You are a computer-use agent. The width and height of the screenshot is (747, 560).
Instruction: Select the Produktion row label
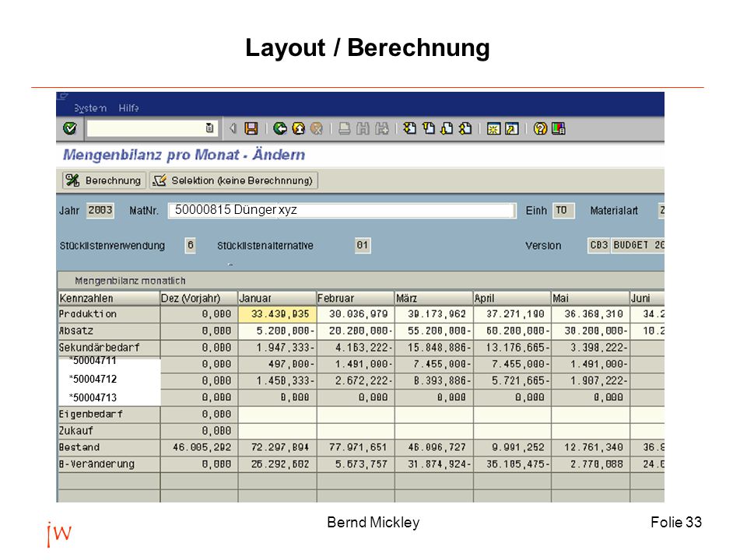tap(109, 314)
